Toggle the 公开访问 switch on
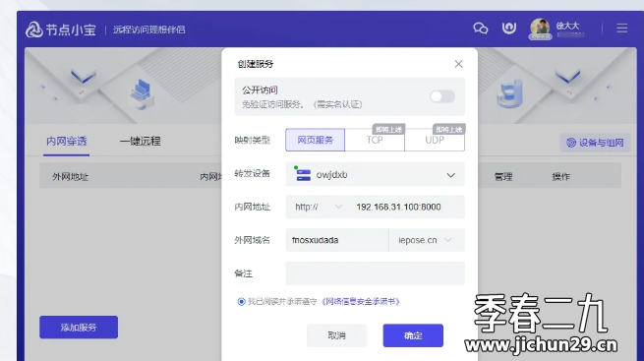644x361 pixels. [x=442, y=96]
